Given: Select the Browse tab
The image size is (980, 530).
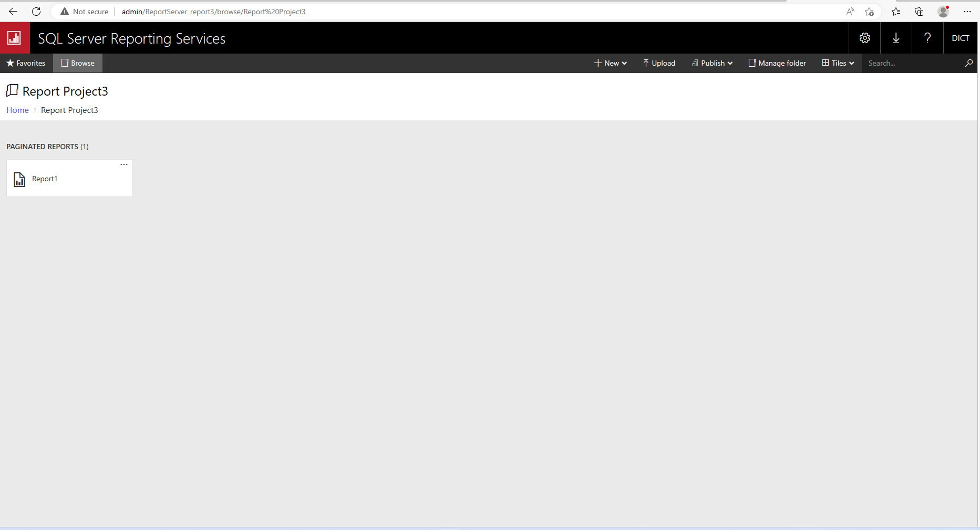Looking at the screenshot, I should click(78, 63).
